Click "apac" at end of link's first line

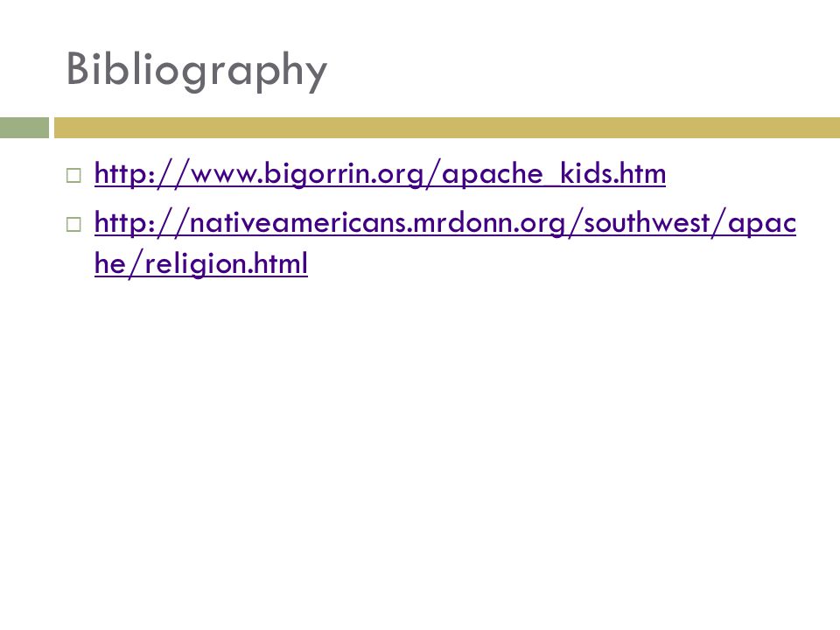pos(762,223)
